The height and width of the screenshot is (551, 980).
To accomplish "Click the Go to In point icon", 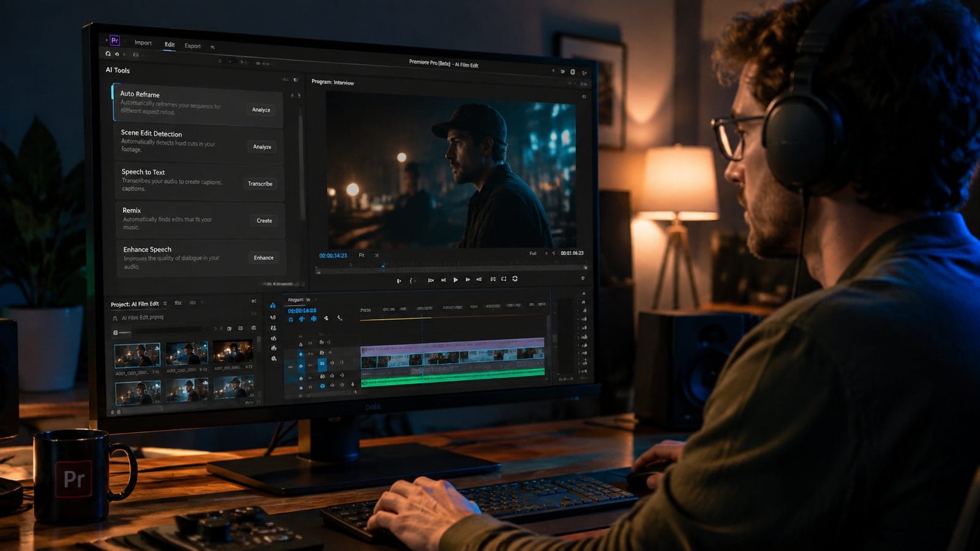I will [431, 280].
